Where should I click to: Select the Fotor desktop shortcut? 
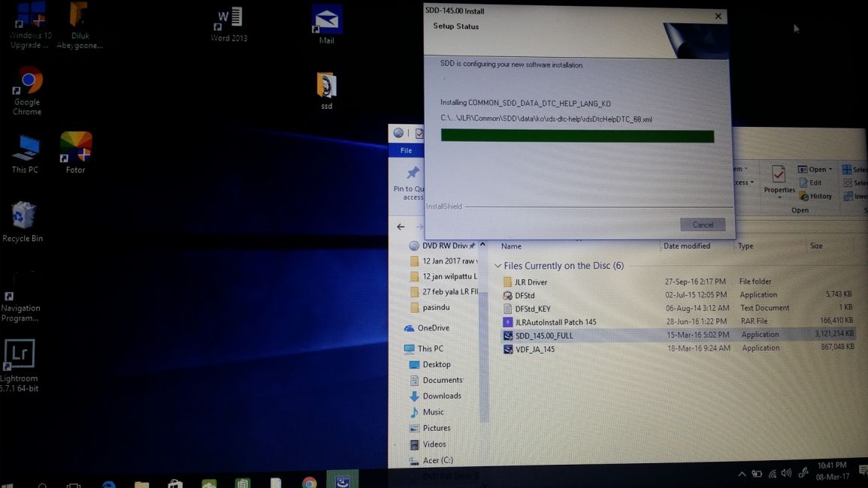76,152
